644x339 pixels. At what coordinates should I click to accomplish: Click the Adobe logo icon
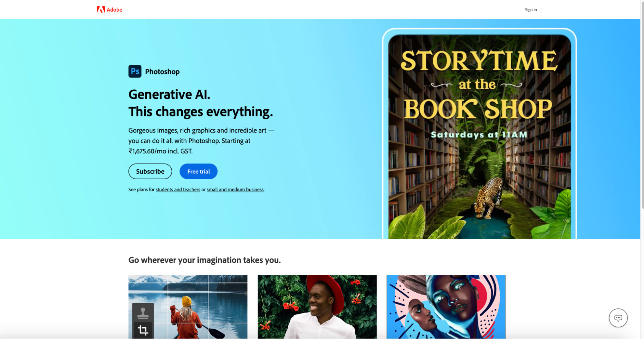click(x=101, y=10)
